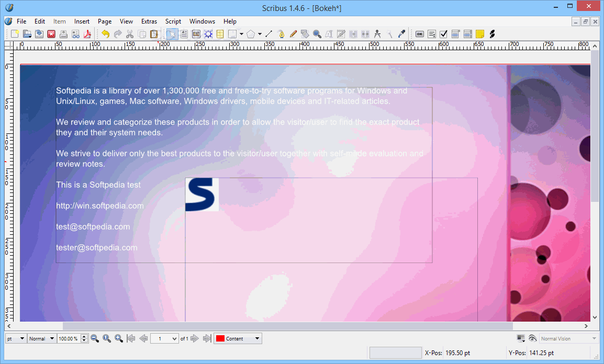The image size is (604, 364).
Task: Open the polygon properties dropdown arrow
Action: tap(260, 34)
